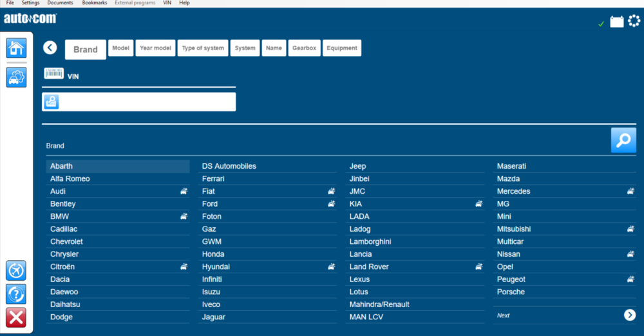Click the VIN lookup icon in field
Screen dimensions: 644x336
click(52, 102)
